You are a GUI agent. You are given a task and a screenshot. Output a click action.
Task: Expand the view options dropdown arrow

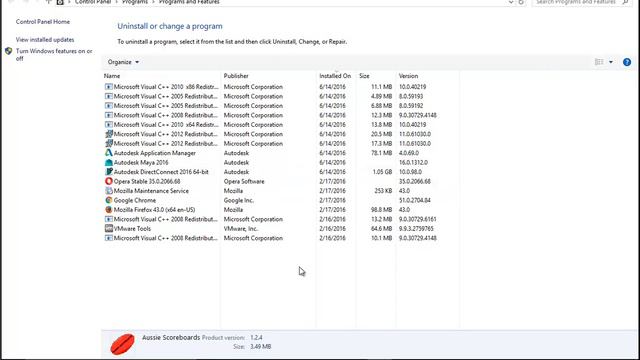(611, 62)
